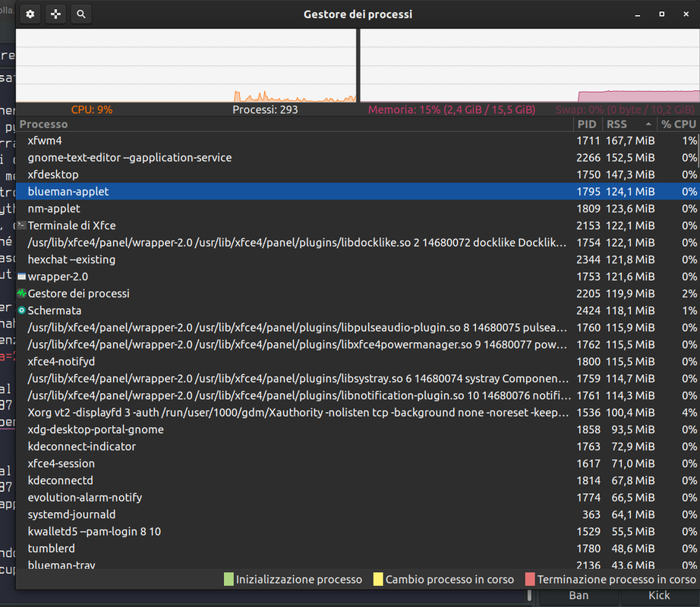The height and width of the screenshot is (607, 700).
Task: Sort by the Processo column header
Action: click(294, 124)
